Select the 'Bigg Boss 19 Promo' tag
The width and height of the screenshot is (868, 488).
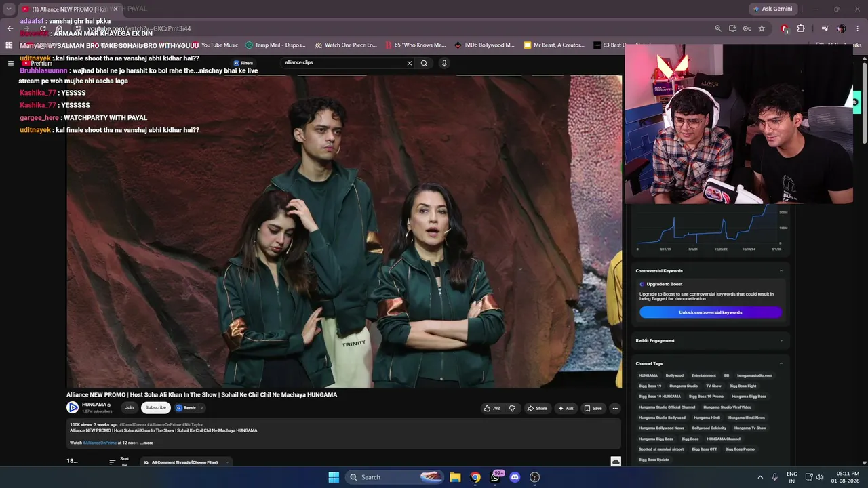[x=706, y=396]
